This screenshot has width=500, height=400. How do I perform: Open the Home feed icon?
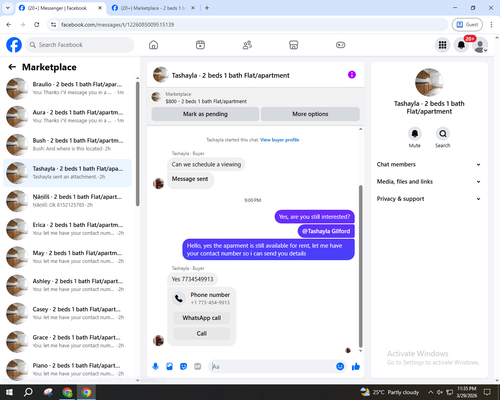click(153, 45)
